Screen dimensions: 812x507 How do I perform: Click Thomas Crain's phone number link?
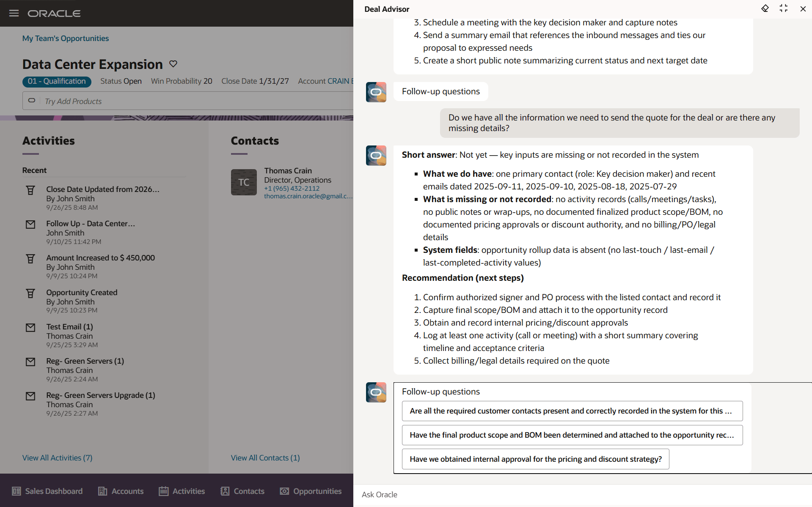[x=292, y=189]
